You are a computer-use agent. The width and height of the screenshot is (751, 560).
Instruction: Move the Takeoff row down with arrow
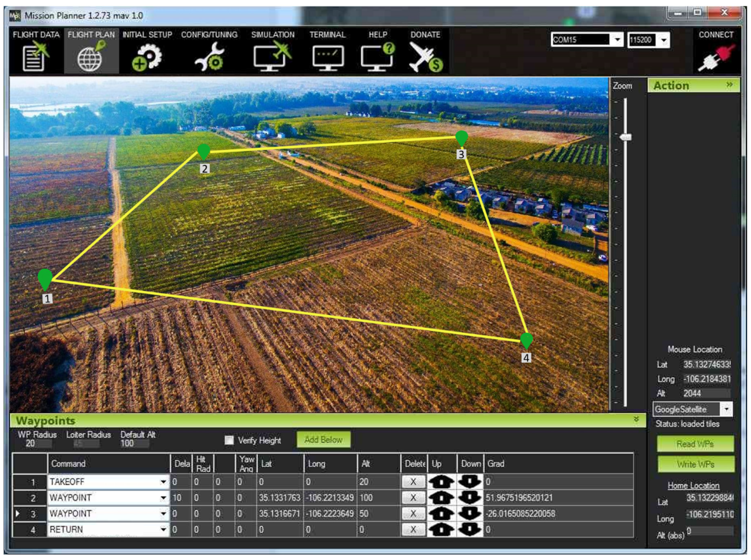[469, 481]
